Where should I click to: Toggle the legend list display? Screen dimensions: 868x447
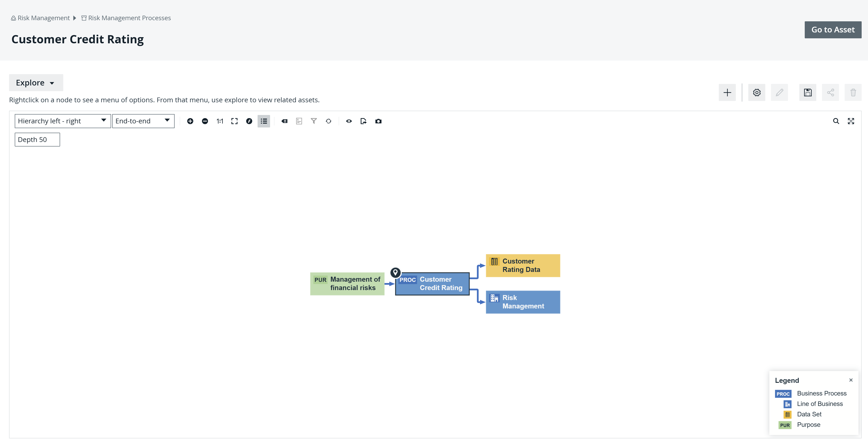coord(264,121)
